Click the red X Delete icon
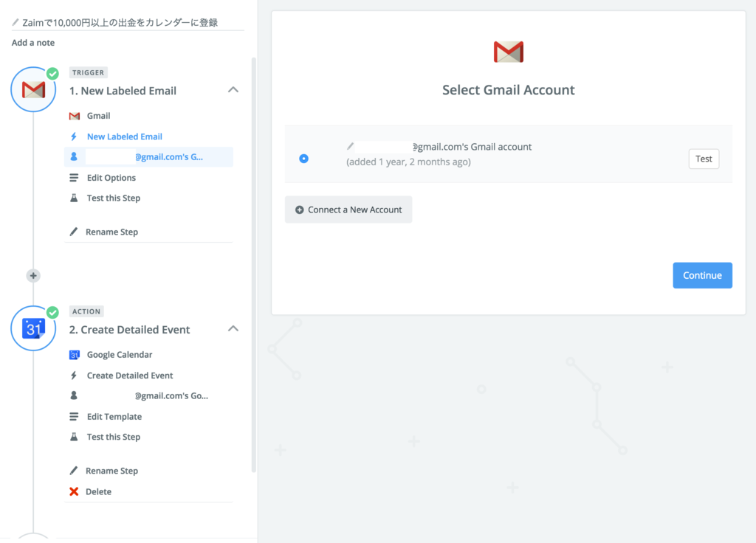Viewport: 756px width, 543px height. (x=74, y=491)
